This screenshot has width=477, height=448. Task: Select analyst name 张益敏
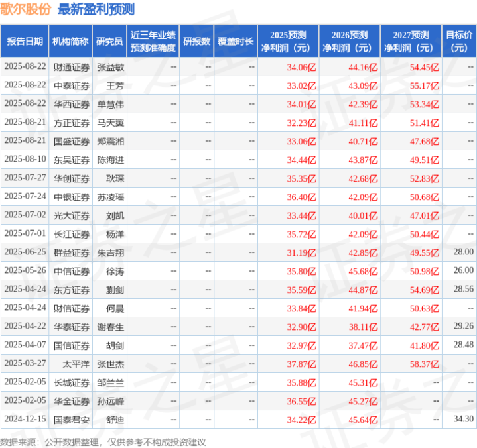coord(111,67)
